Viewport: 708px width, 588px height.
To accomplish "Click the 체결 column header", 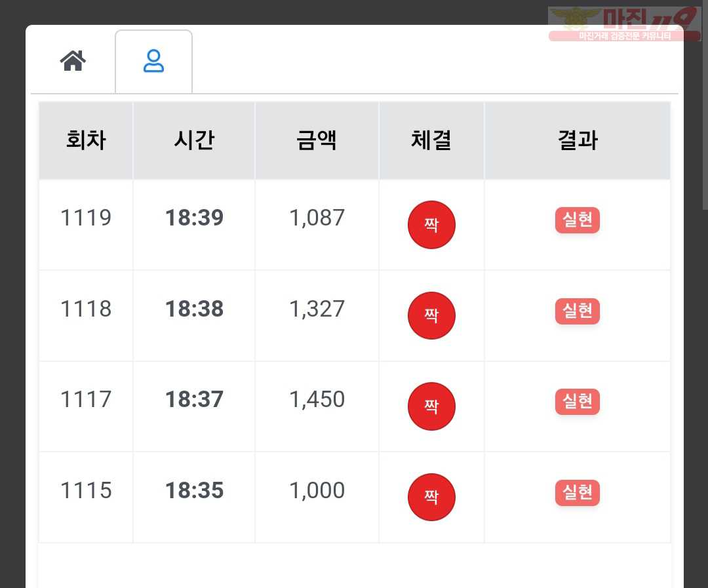I will 431,140.
